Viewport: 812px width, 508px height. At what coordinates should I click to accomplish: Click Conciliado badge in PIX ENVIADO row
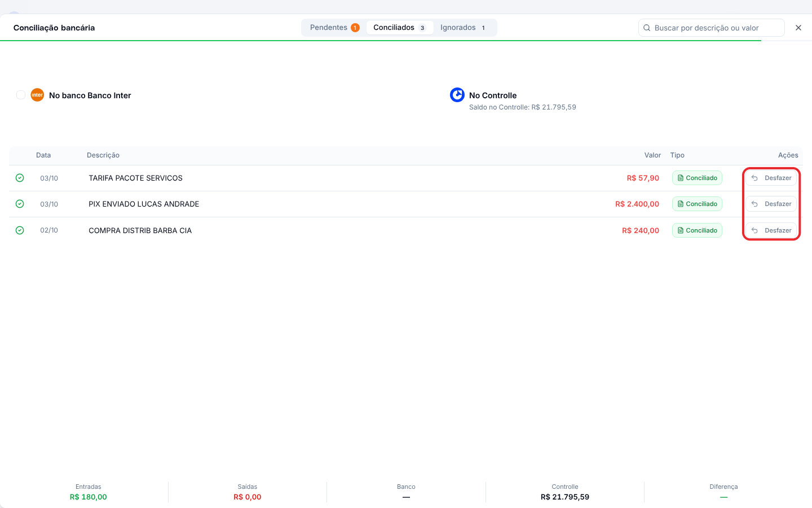pyautogui.click(x=697, y=204)
